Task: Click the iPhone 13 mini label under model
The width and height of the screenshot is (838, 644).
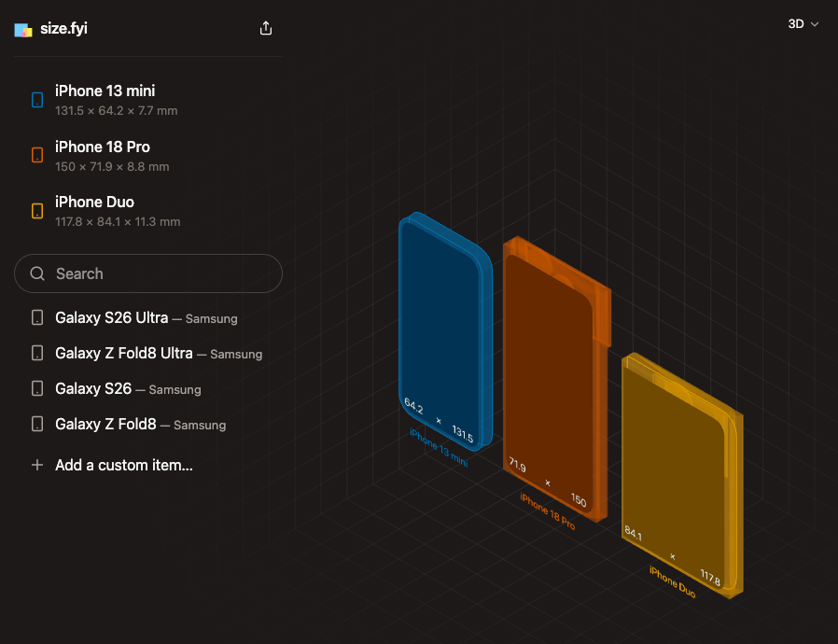Action: 439,447
